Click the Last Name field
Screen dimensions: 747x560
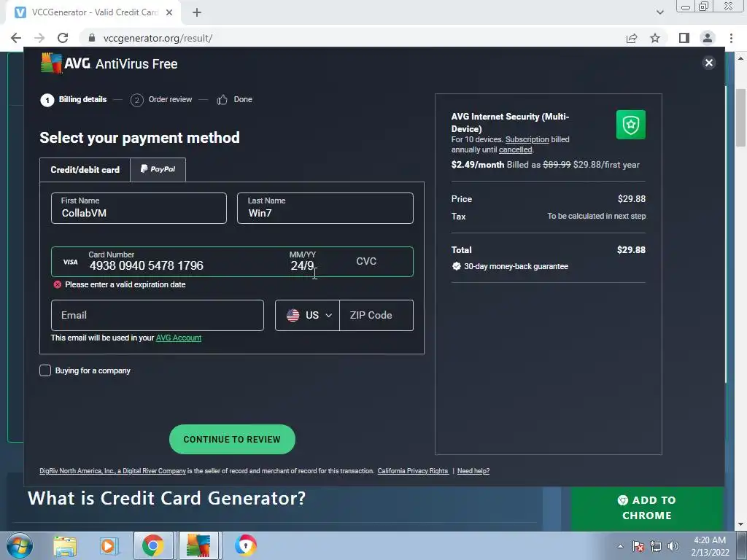coord(325,208)
